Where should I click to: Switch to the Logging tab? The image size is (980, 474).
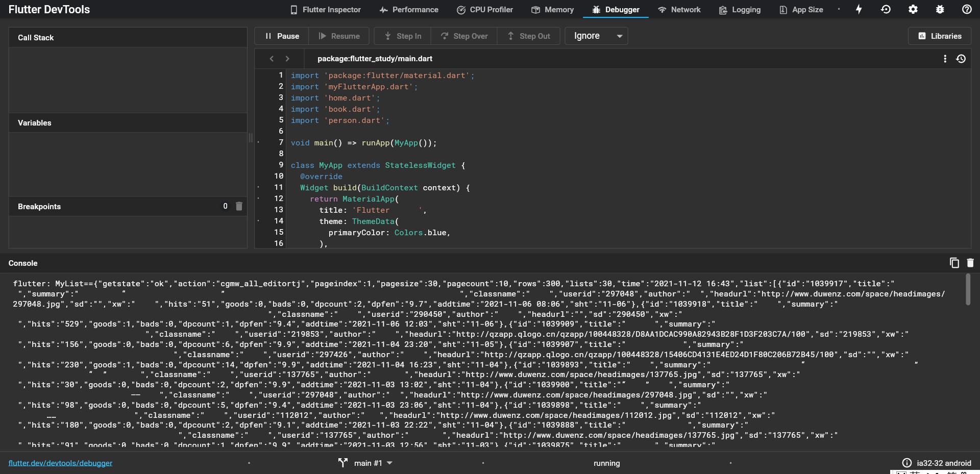click(x=740, y=10)
